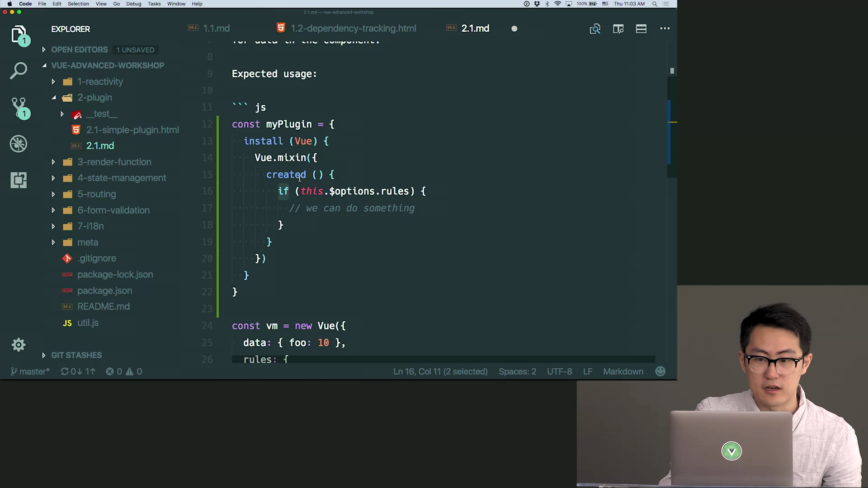The image size is (868, 488).
Task: Change language mode via Markdown
Action: [623, 371]
